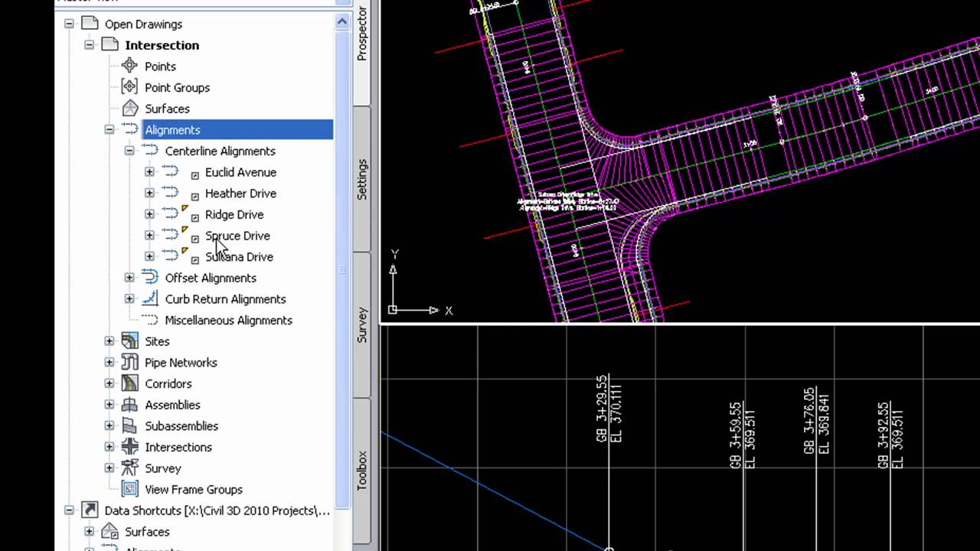The width and height of the screenshot is (980, 551).
Task: Select Spruce Drive alignment label
Action: pyautogui.click(x=237, y=236)
